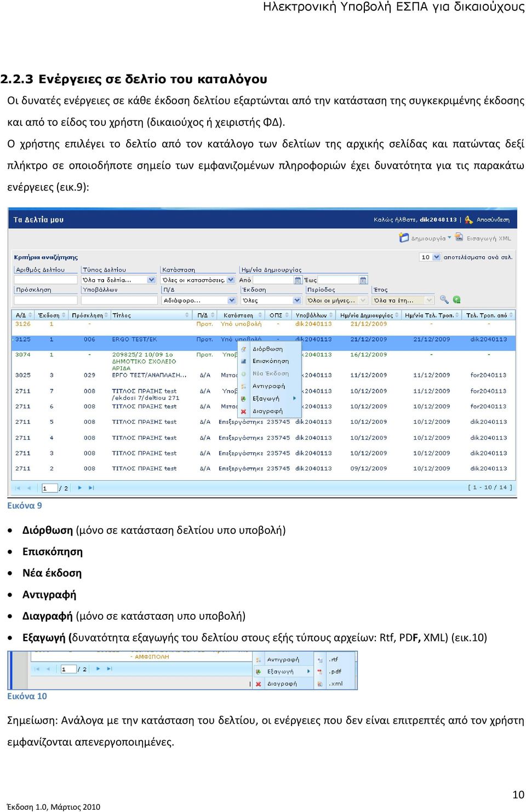Sort by the Τελ. Τροπ. από column header
Viewport: 526px width, 812px height.
tap(489, 315)
